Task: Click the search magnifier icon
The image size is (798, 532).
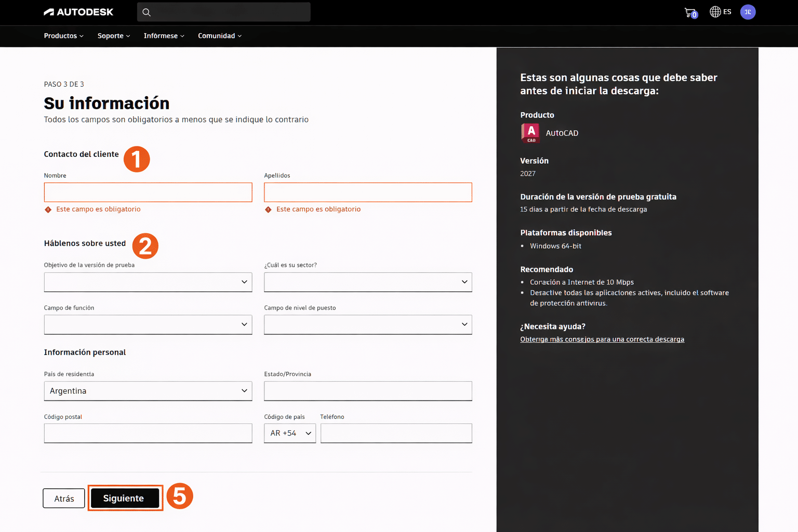Action: (147, 12)
